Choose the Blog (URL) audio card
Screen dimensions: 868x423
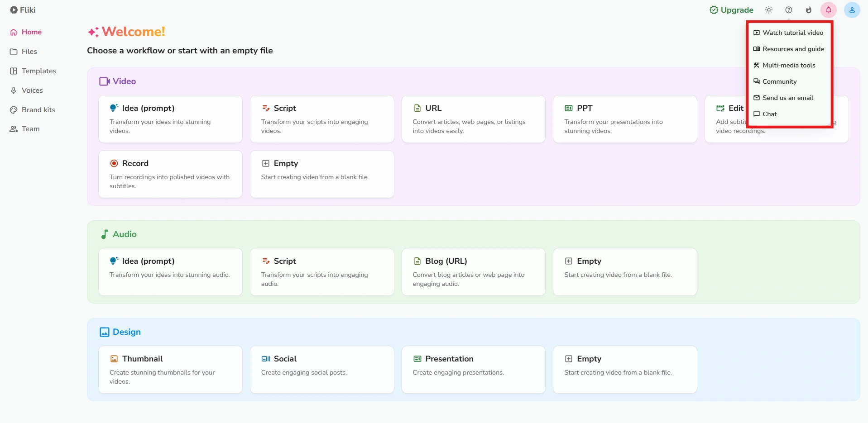coord(474,272)
